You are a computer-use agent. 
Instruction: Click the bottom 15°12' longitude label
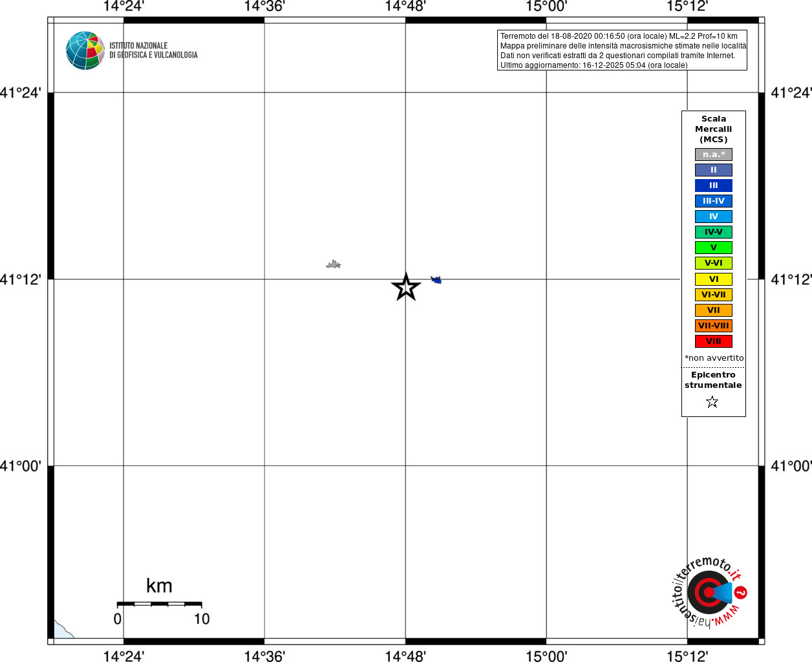(x=687, y=656)
